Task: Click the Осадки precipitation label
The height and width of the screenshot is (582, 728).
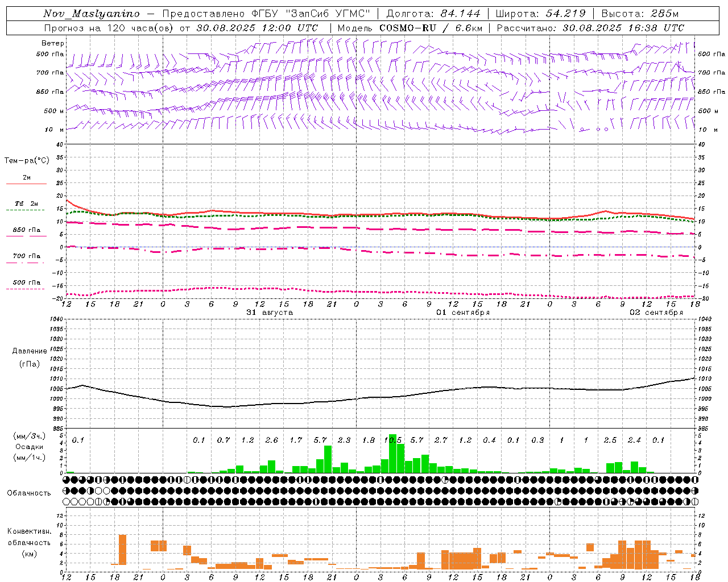Action: pos(29,447)
